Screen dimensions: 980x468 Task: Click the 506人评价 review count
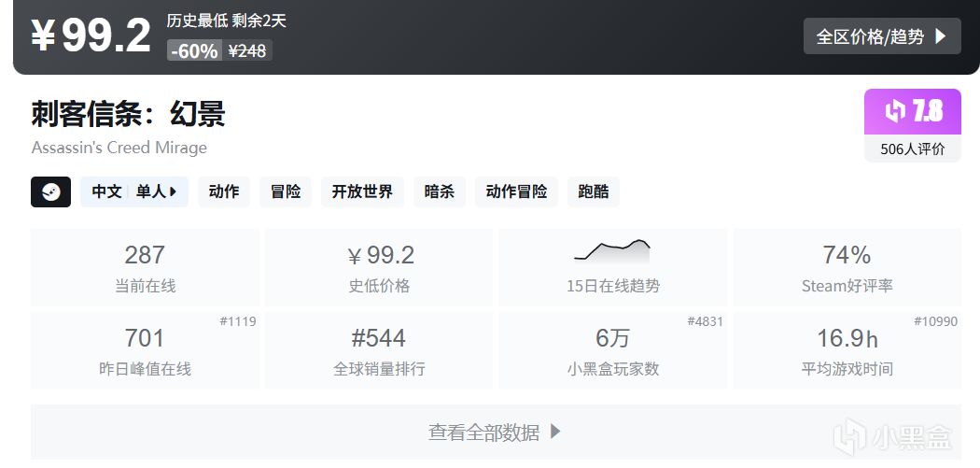(x=913, y=149)
